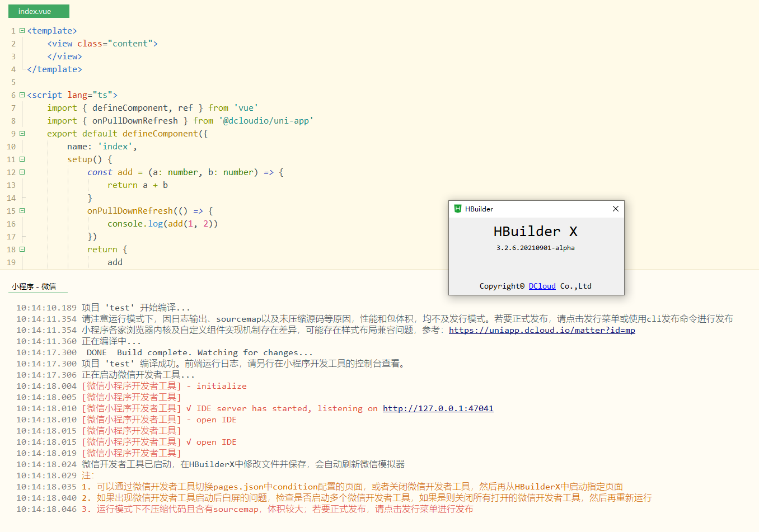Image resolution: width=759 pixels, height=532 pixels.
Task: Collapse the return block on line 18
Action: 22,249
